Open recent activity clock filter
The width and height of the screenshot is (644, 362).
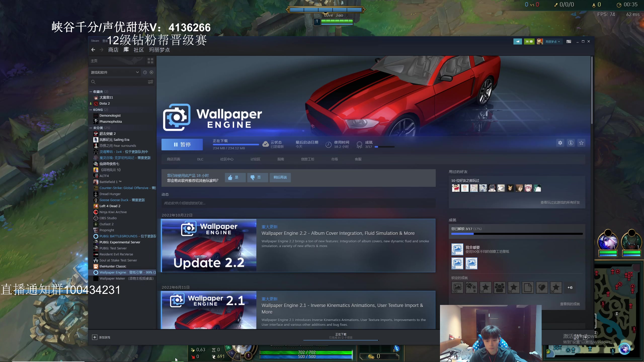[x=145, y=72]
